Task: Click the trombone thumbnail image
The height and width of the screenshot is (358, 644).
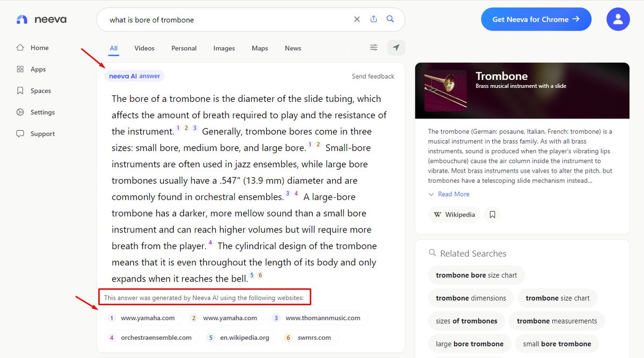Action: point(445,91)
